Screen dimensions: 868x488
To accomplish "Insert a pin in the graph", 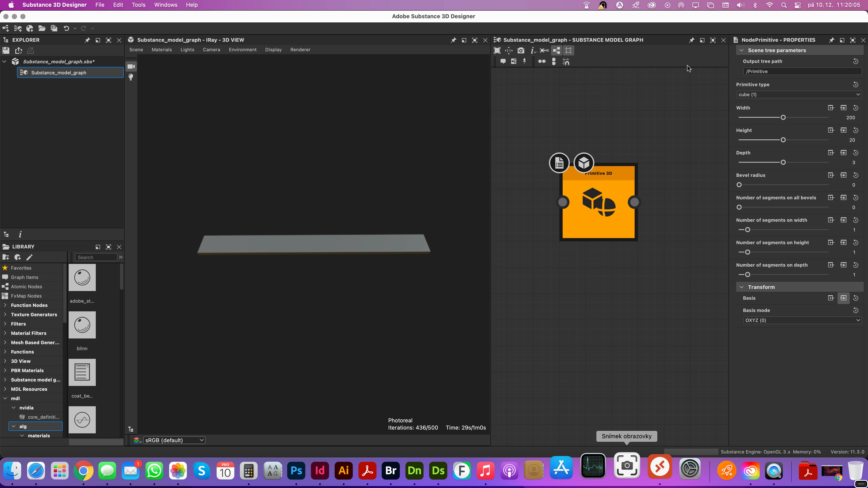I will (x=524, y=61).
